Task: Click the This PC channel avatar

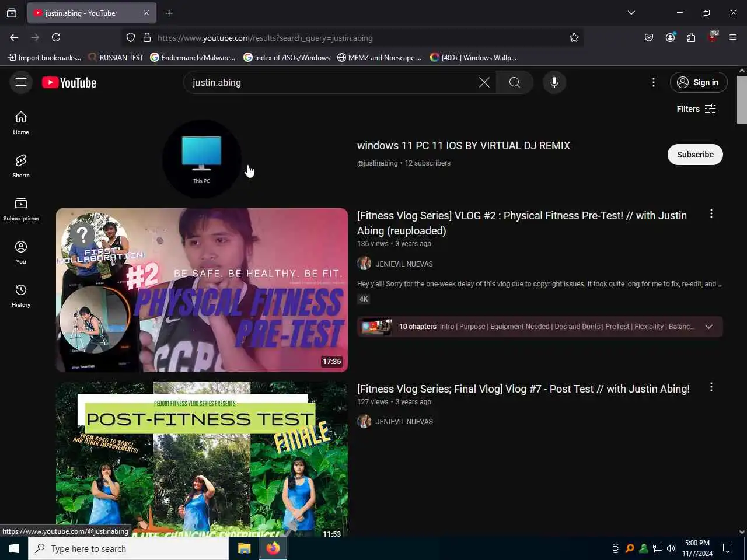Action: point(201,159)
